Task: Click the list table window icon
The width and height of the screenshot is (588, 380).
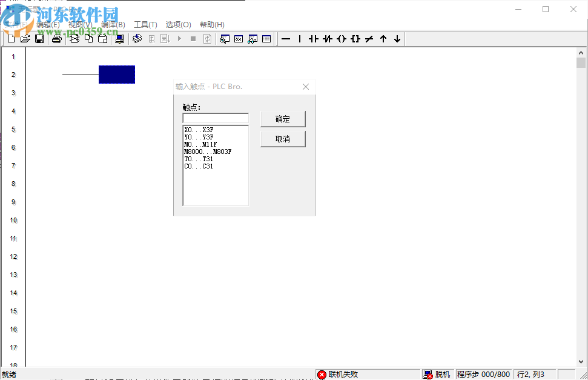Action: 266,39
